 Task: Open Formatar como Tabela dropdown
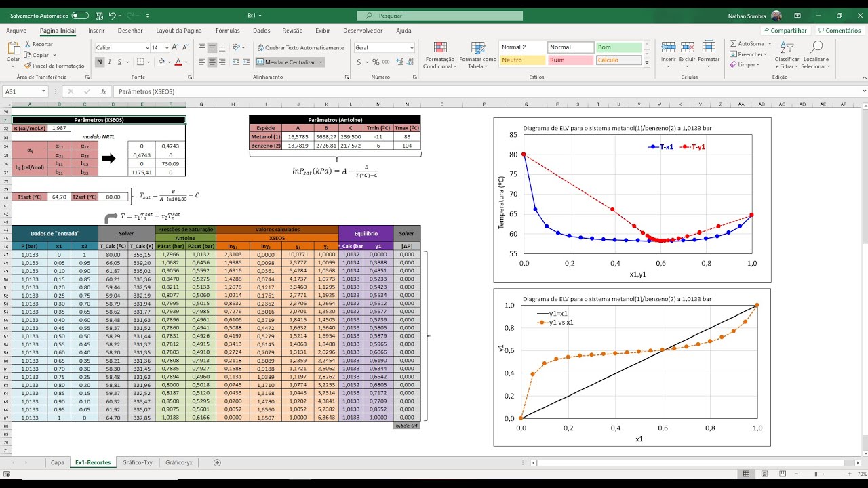(x=477, y=55)
